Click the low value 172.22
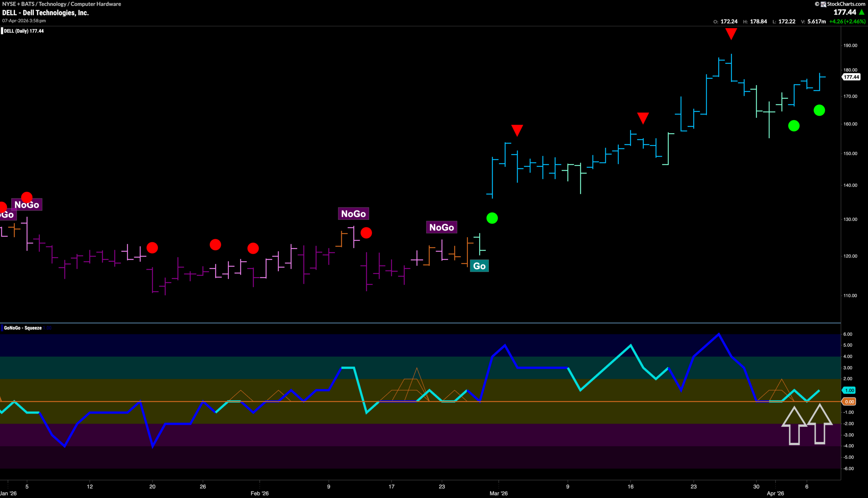 787,21
